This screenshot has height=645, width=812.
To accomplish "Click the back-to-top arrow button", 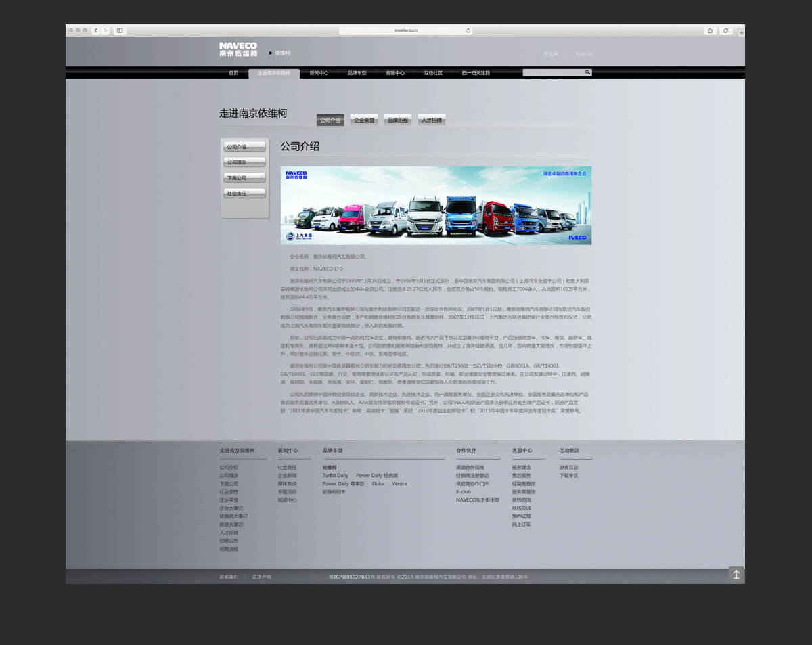I will (736, 574).
